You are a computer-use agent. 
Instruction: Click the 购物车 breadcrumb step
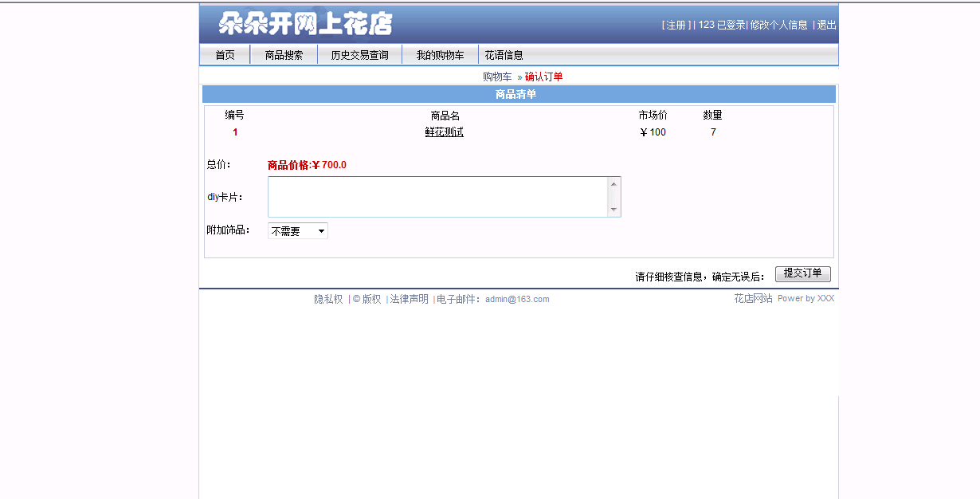pos(497,77)
